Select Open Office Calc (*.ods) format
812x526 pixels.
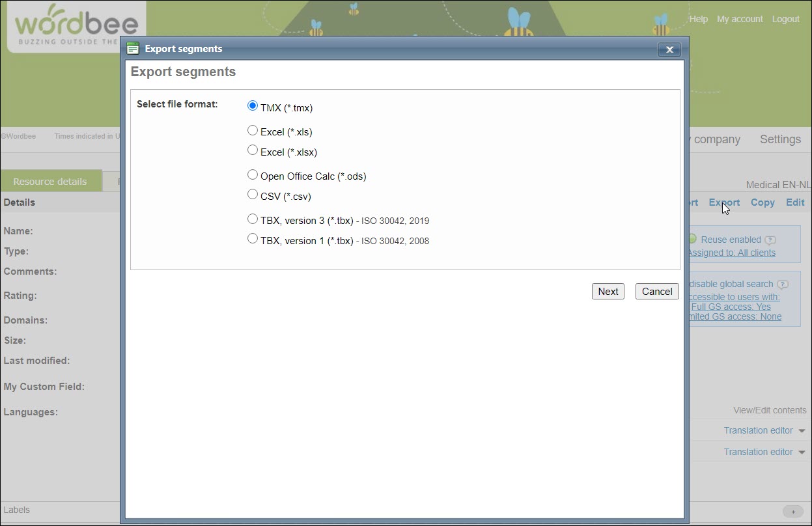[253, 174]
